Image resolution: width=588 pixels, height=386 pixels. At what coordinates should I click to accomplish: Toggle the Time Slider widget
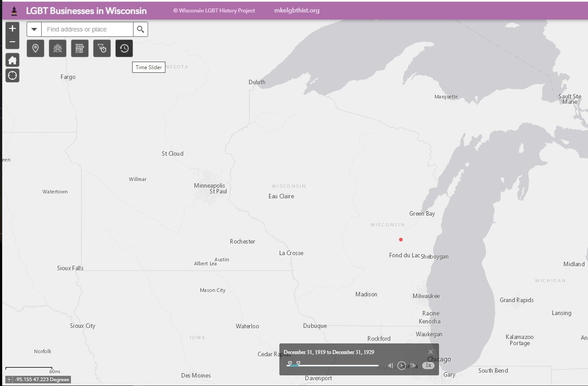(124, 48)
